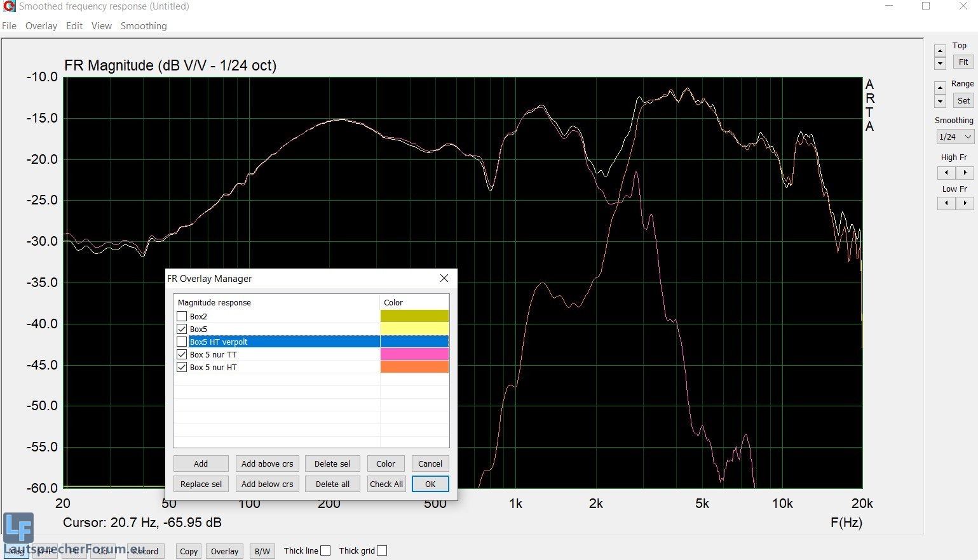Screen dimensions: 978x560
Task: Open the Overlay menu in menu bar
Action: [41, 26]
